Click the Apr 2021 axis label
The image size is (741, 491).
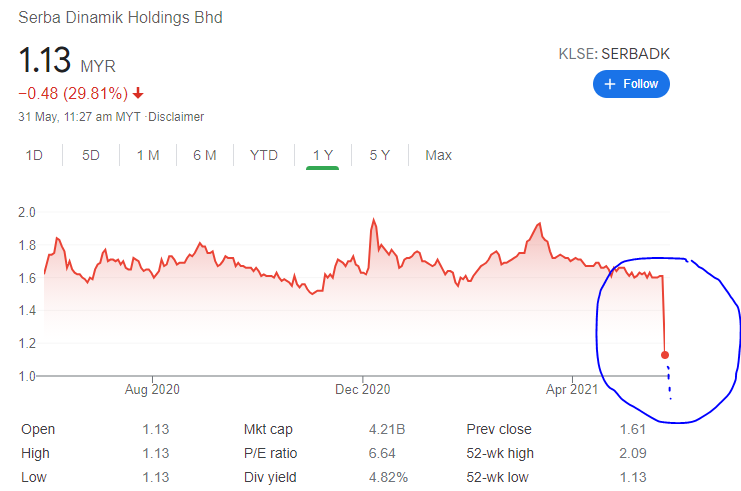point(572,389)
